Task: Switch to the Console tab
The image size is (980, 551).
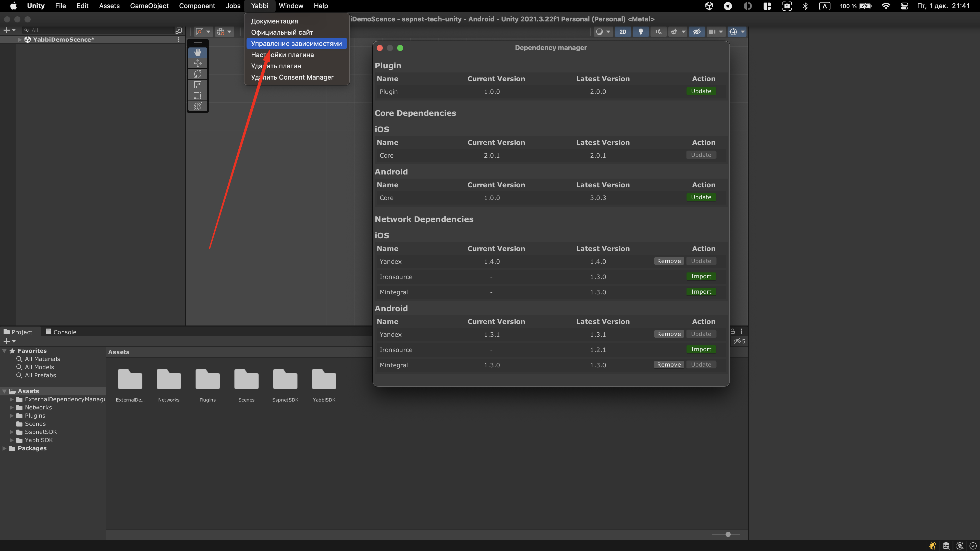Action: (x=61, y=332)
